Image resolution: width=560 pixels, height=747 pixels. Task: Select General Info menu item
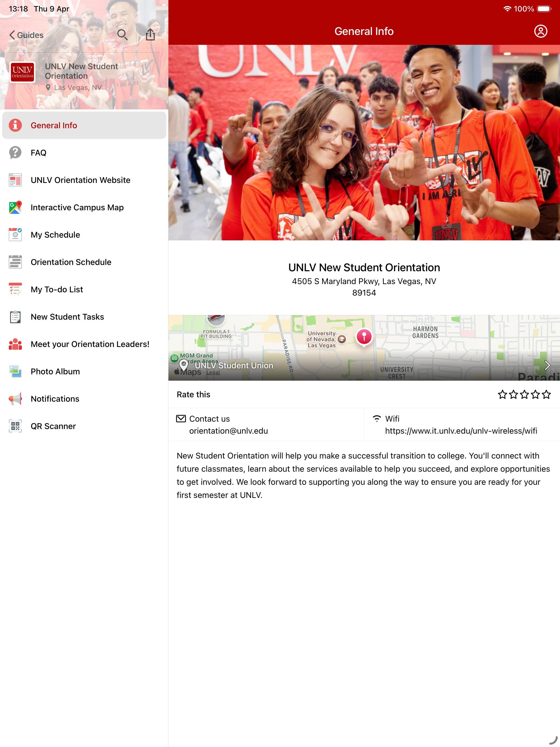click(x=84, y=125)
